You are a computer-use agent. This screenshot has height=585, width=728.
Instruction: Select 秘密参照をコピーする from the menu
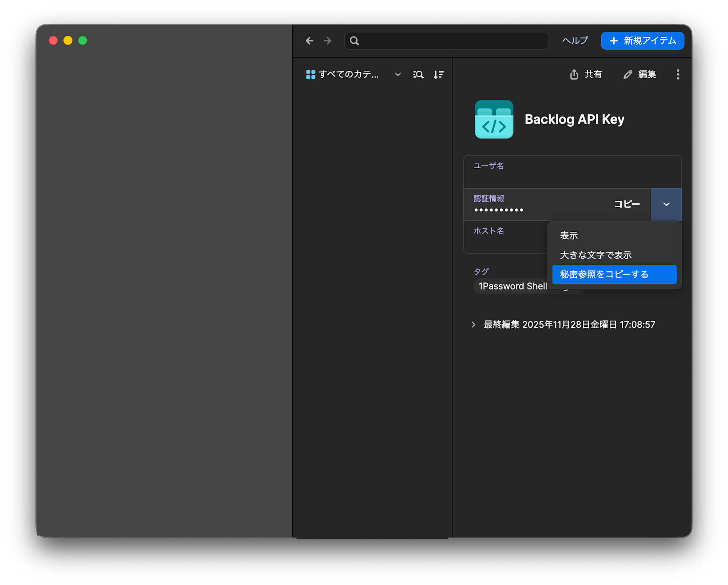click(604, 275)
